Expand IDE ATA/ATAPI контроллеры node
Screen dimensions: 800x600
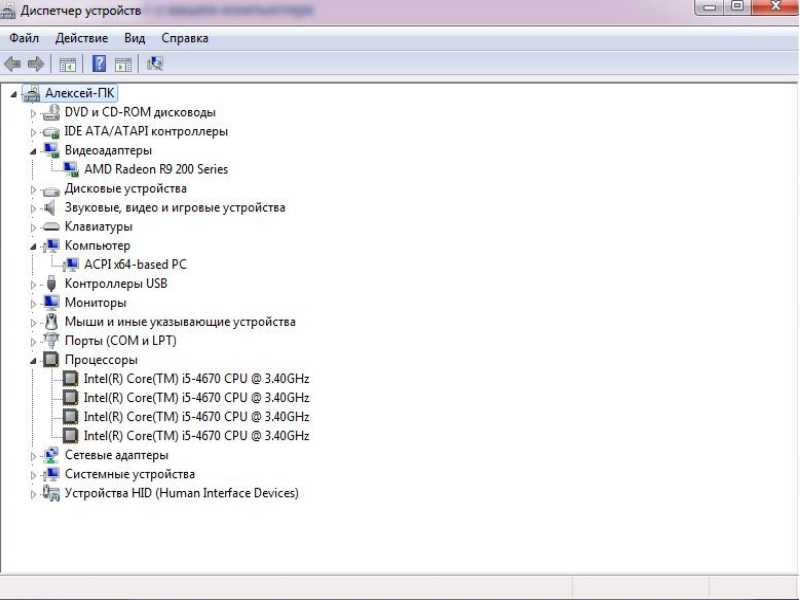pyautogui.click(x=33, y=133)
